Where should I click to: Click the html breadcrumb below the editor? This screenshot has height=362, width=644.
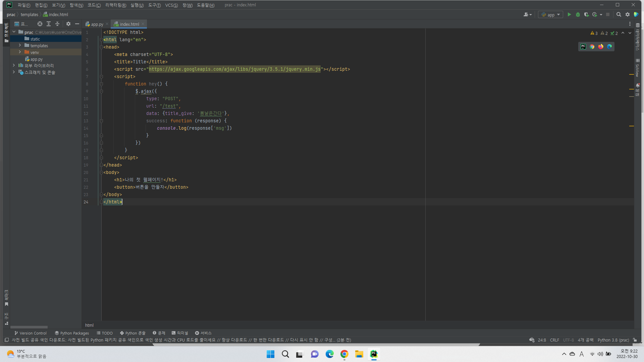[x=89, y=325]
